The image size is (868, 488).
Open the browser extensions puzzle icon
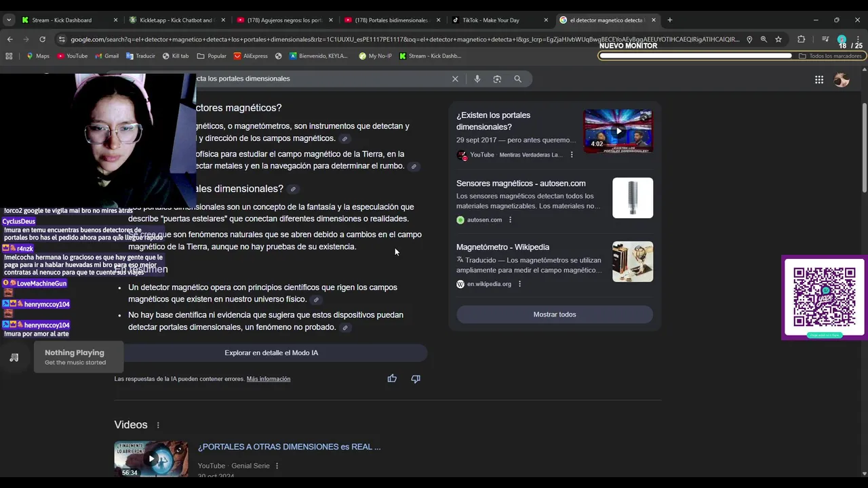[x=801, y=39]
